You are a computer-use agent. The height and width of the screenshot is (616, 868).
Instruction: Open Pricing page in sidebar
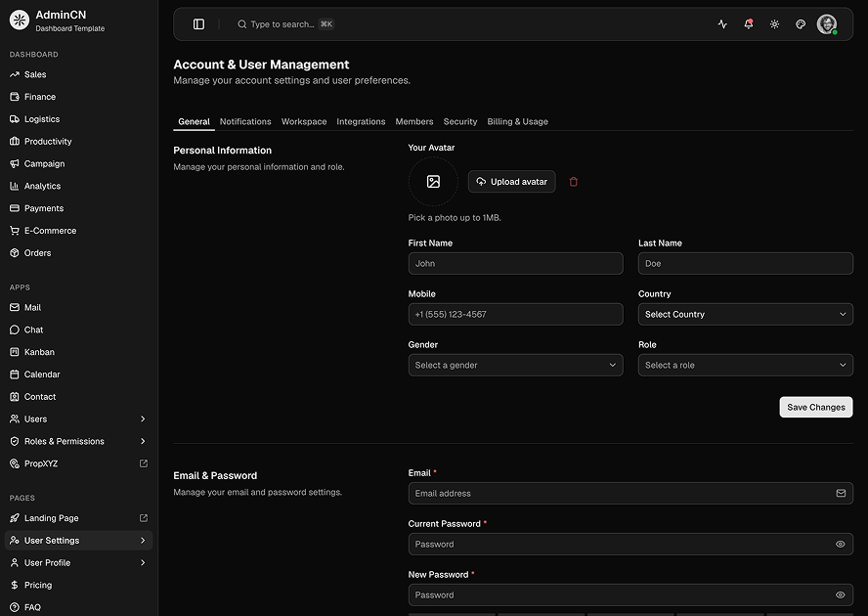78,585
